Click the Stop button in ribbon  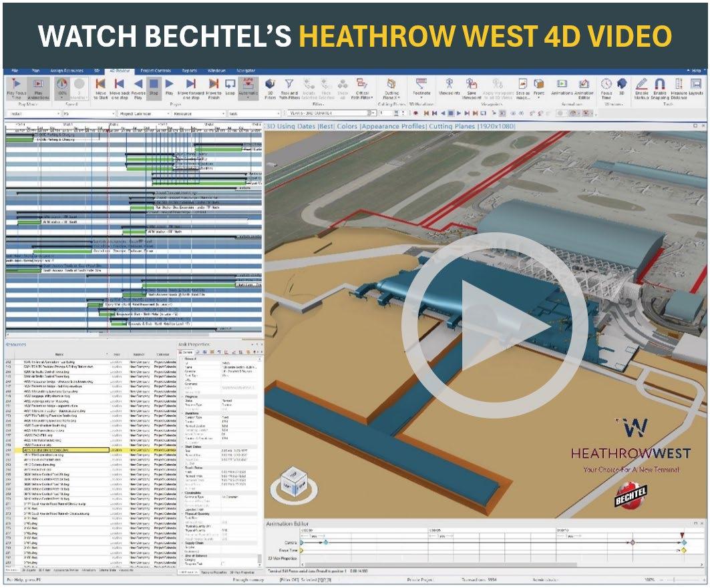click(x=154, y=87)
